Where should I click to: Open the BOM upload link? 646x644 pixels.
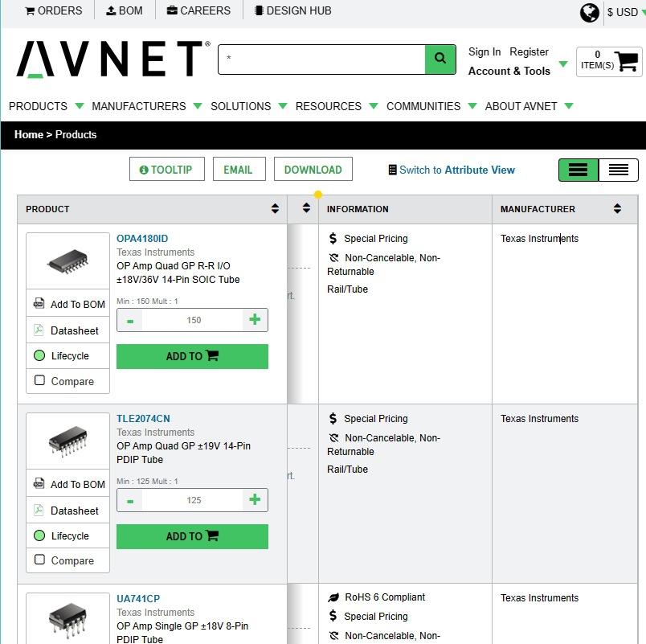click(125, 10)
